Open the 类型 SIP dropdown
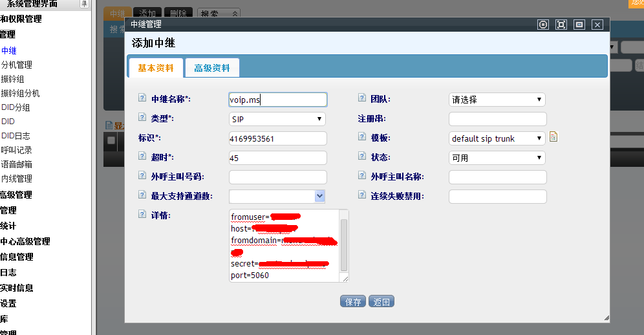644x335 pixels. click(x=277, y=119)
